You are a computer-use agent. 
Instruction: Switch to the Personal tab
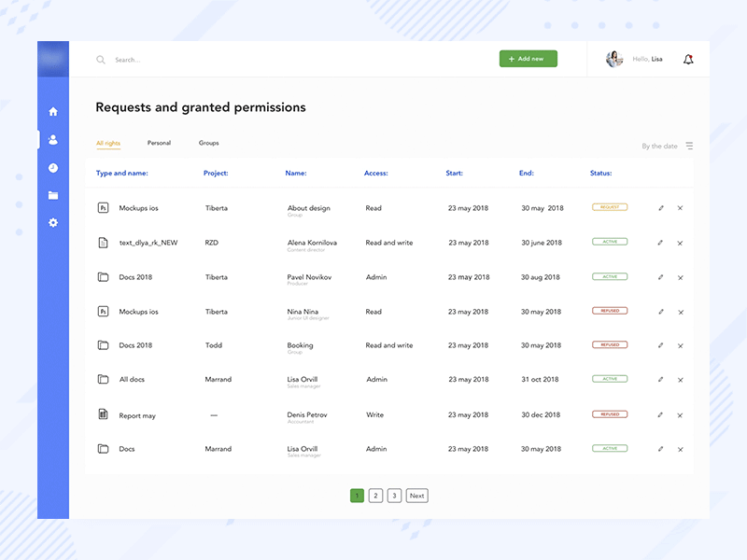click(159, 143)
